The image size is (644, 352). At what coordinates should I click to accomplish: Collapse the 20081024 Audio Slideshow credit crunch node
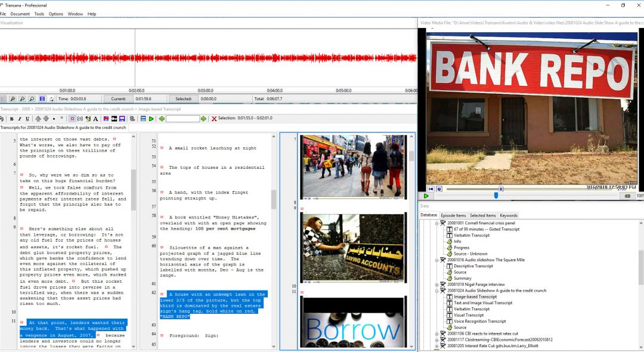pos(436,291)
